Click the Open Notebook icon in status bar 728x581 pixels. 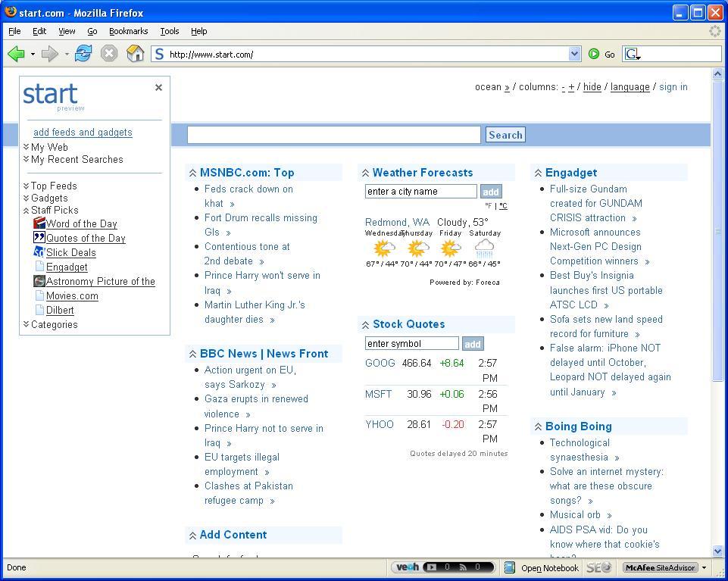509,567
